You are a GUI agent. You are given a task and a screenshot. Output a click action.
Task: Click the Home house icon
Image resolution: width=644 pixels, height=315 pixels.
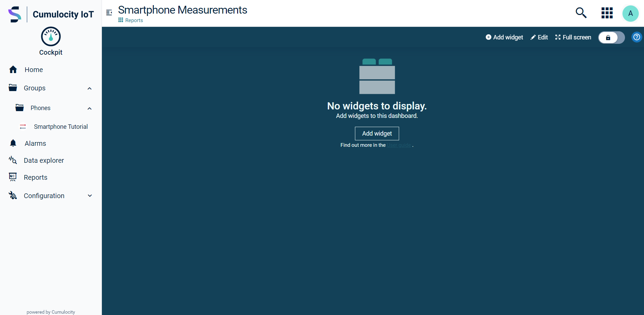(13, 70)
